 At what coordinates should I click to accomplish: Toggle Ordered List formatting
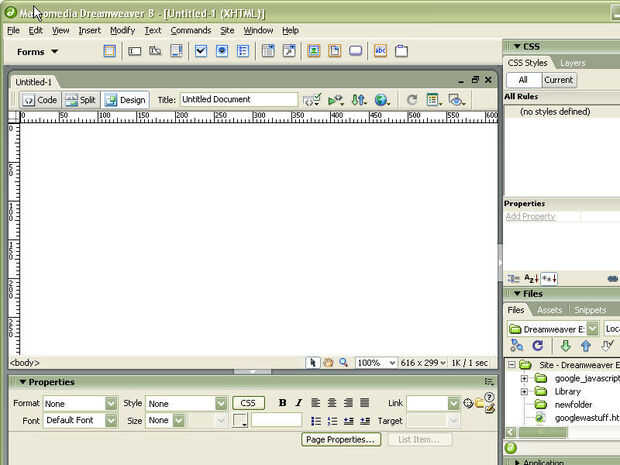pyautogui.click(x=332, y=421)
